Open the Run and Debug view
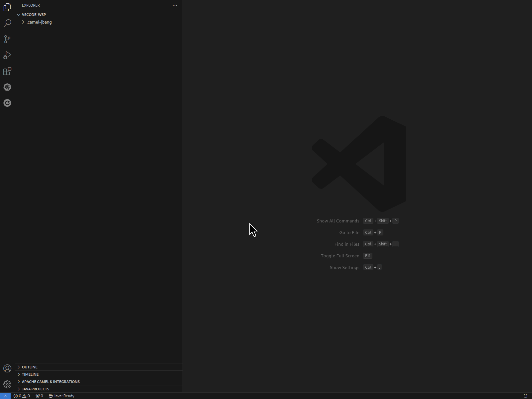This screenshot has height=399, width=532. pos(7,55)
